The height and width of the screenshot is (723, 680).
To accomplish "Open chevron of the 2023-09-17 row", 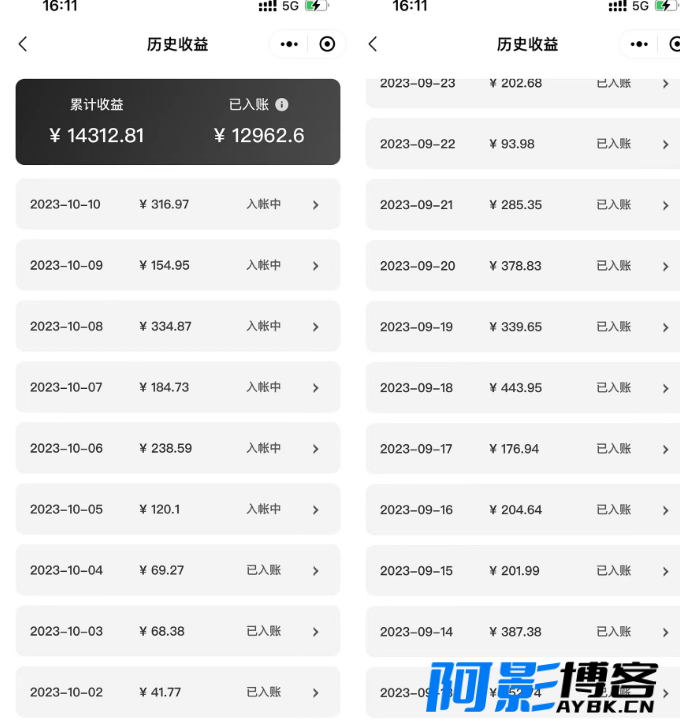I will (665, 449).
